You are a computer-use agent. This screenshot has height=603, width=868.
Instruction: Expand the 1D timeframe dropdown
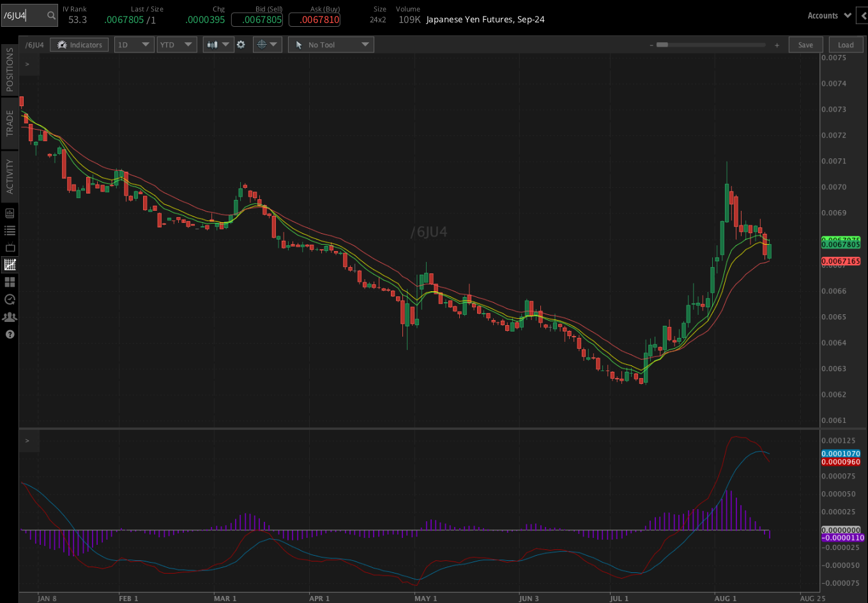[133, 44]
